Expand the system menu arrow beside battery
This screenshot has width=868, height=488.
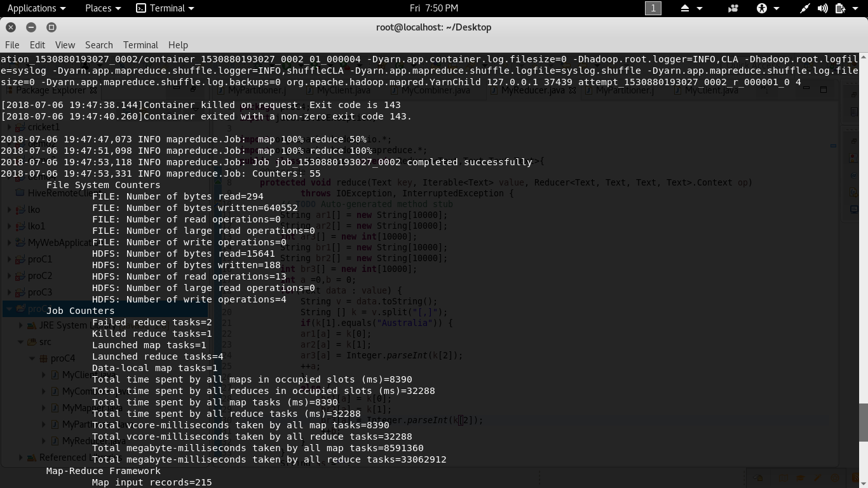click(x=856, y=8)
